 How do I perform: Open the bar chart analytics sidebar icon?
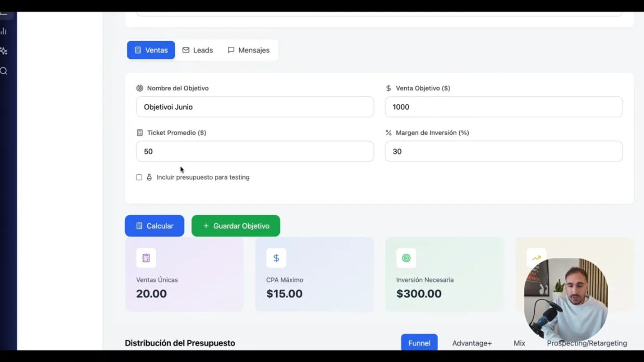[4, 31]
